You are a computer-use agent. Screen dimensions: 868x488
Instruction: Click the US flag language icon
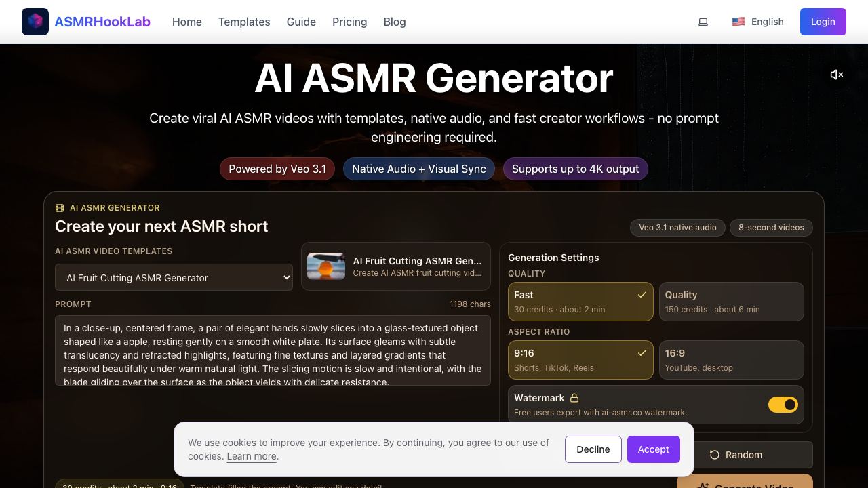pos(738,22)
